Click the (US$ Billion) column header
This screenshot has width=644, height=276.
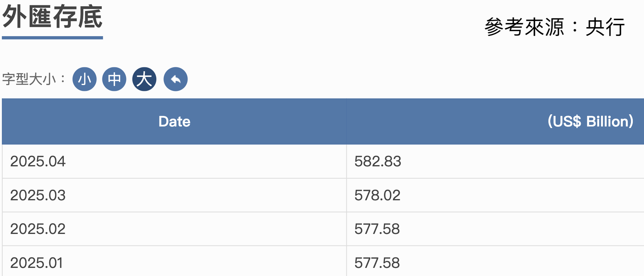[590, 121]
